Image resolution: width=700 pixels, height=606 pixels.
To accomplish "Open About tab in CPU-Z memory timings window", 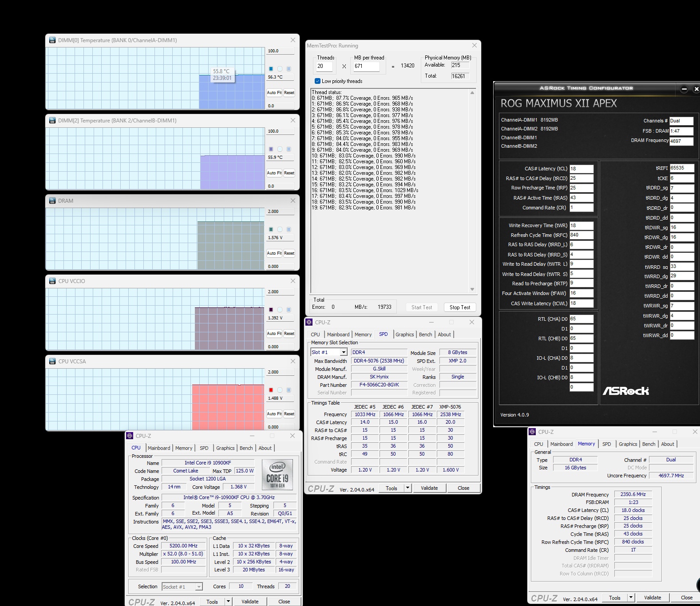I will point(668,444).
